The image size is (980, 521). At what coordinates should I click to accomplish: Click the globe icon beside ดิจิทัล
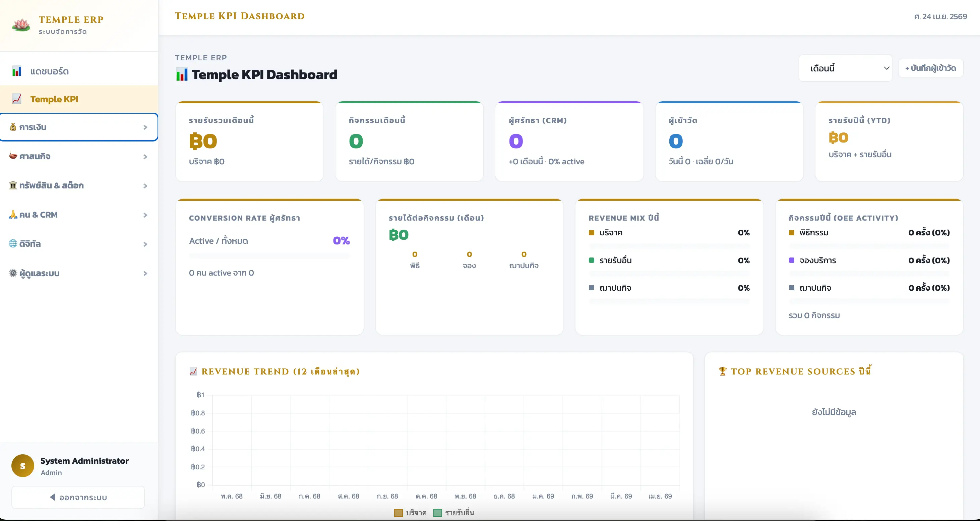[x=13, y=243]
